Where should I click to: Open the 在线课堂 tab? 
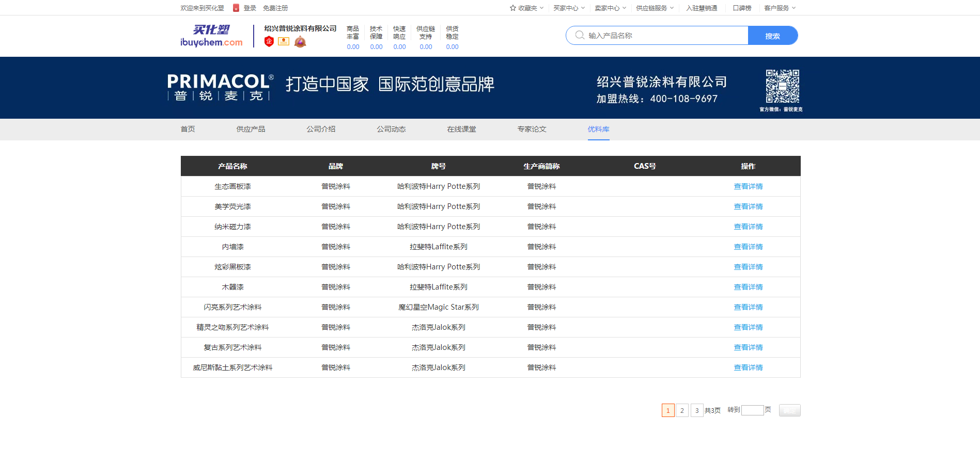461,129
